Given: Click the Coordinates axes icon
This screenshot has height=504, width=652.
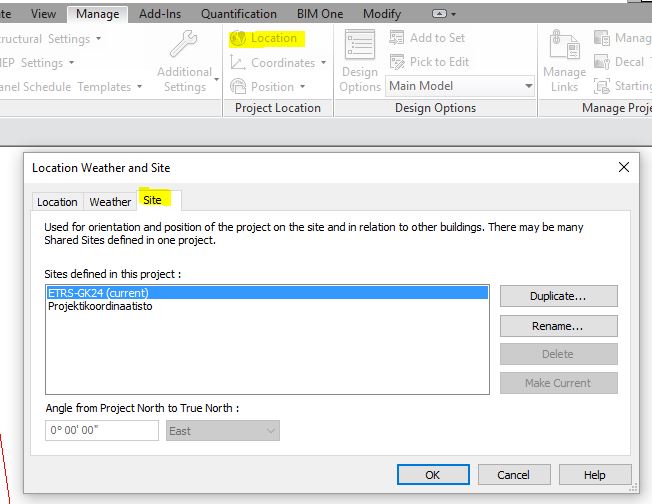Looking at the screenshot, I should pyautogui.click(x=237, y=62).
